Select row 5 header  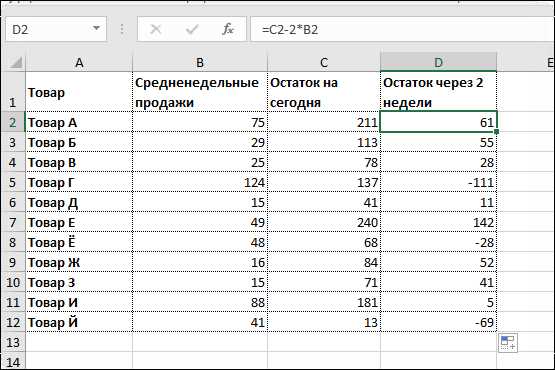tap(13, 182)
